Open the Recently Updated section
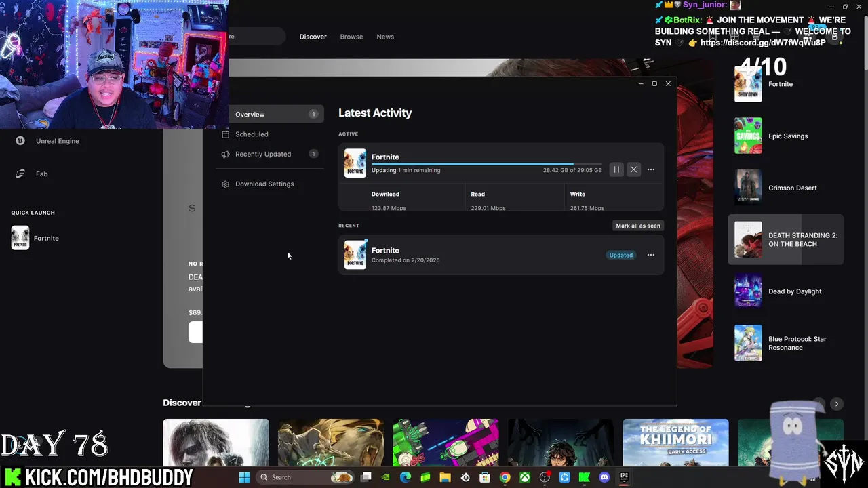This screenshot has height=488, width=868. (x=270, y=154)
